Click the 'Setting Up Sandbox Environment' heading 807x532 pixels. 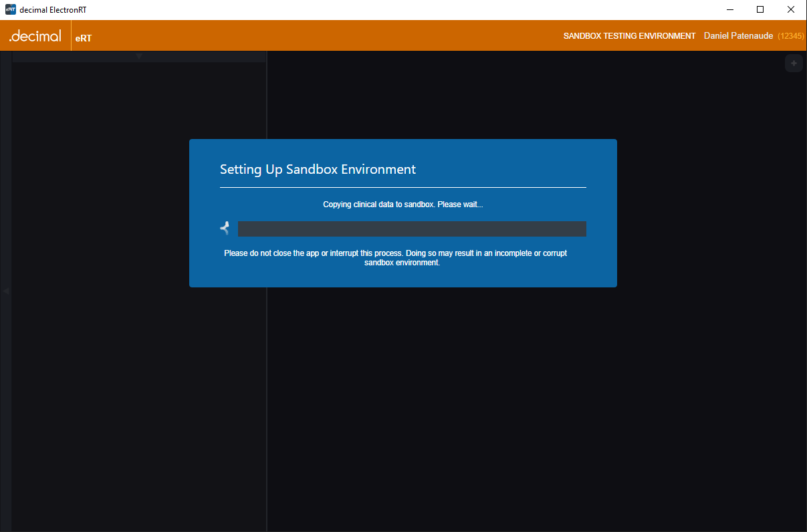(x=318, y=169)
